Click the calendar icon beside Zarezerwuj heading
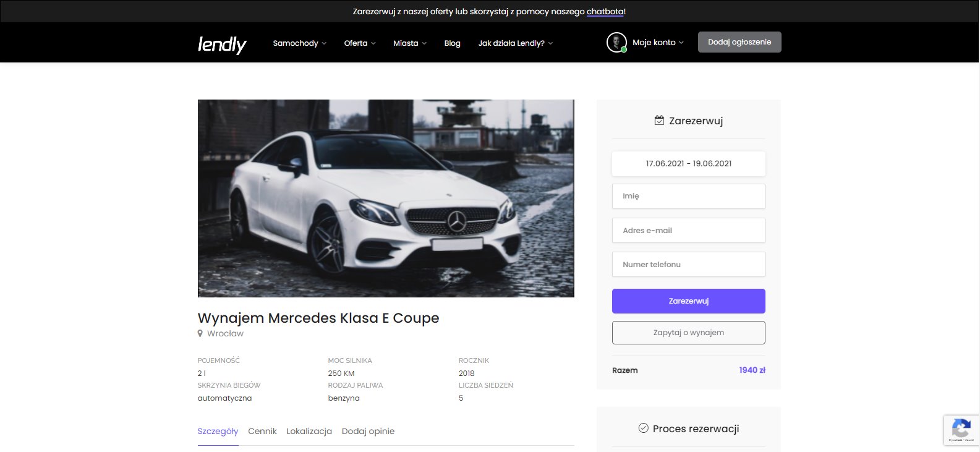This screenshot has height=452, width=980. 659,121
